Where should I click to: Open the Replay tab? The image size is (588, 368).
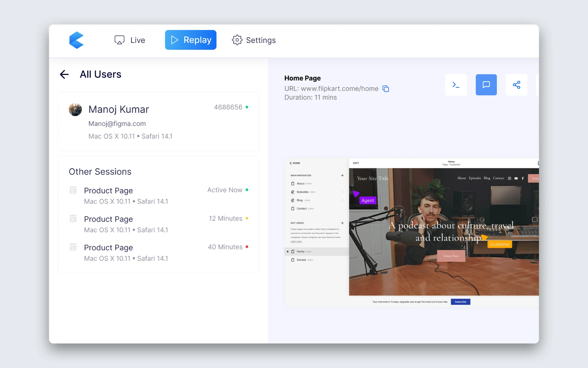click(x=191, y=40)
